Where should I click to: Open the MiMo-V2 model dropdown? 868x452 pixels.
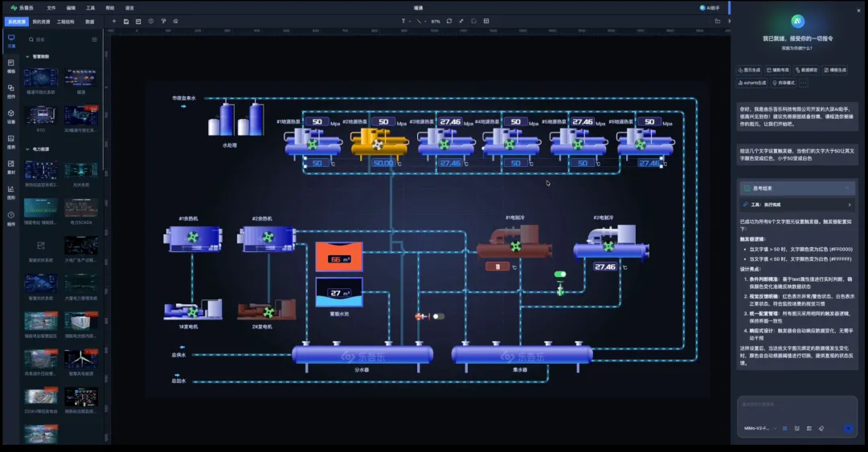pyautogui.click(x=760, y=428)
